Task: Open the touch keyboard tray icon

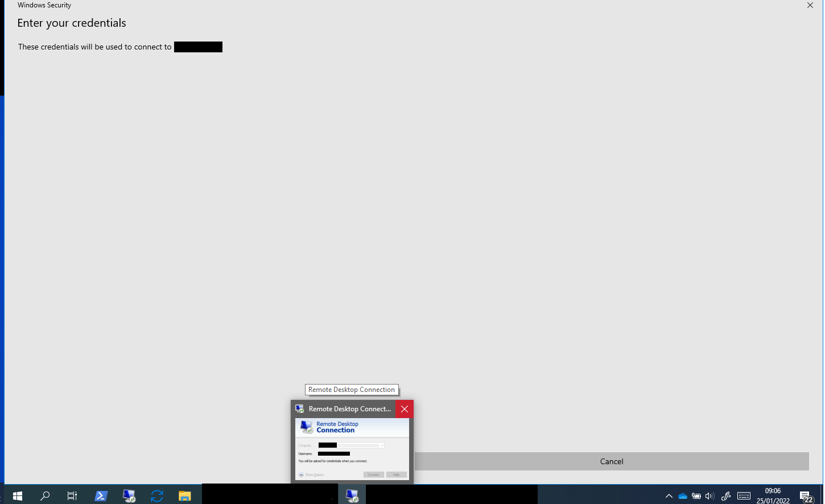Action: pyautogui.click(x=744, y=496)
